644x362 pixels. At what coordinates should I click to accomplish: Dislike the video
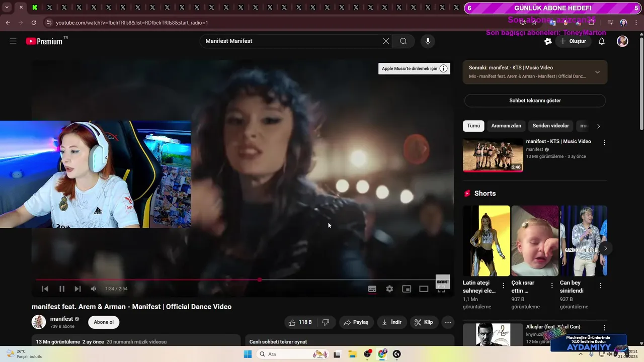click(326, 322)
